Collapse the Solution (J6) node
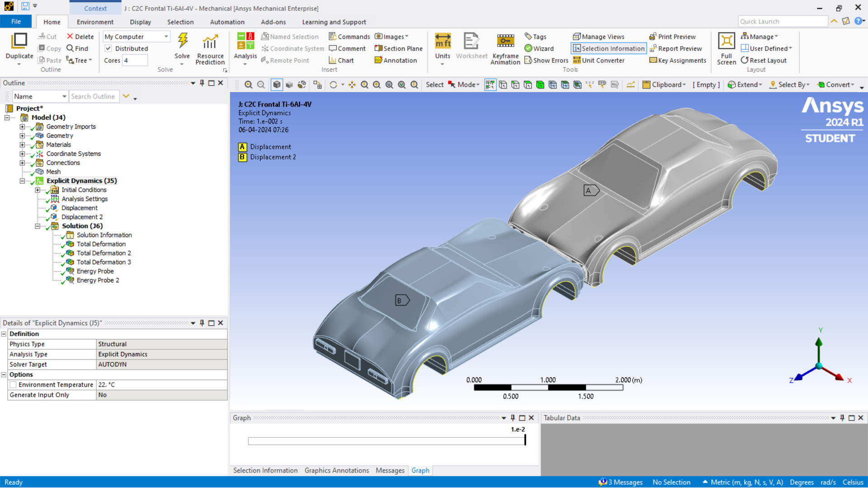The width and height of the screenshot is (868, 488). click(x=38, y=226)
